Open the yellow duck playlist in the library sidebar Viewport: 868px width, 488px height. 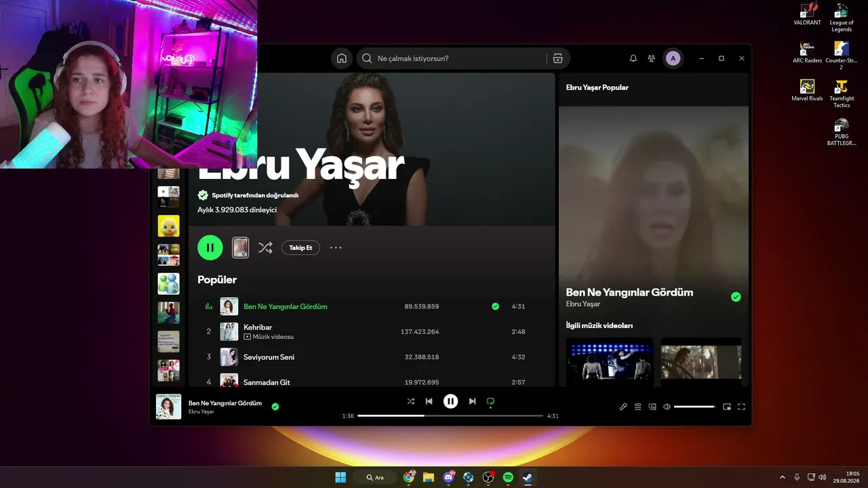(169, 226)
